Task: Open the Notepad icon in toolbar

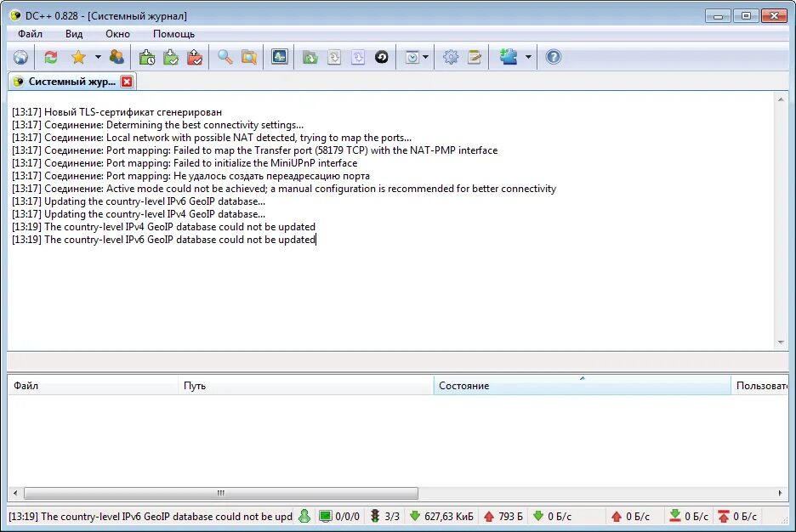Action: (x=475, y=57)
